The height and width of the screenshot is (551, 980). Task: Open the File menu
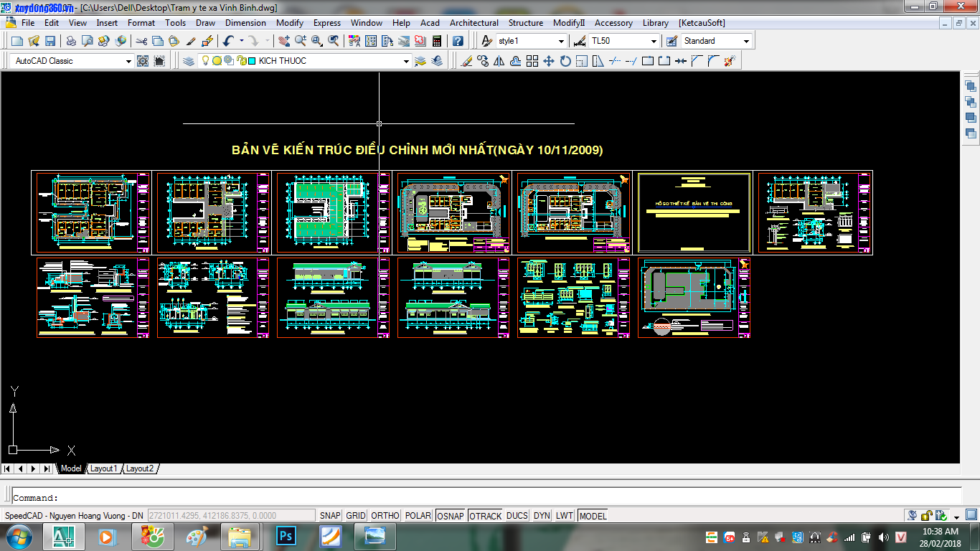(x=28, y=23)
